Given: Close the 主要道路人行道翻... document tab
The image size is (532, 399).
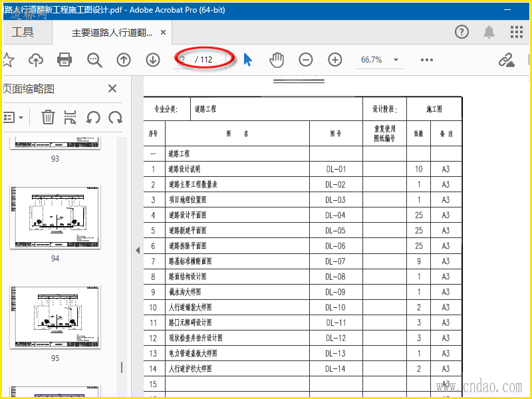Looking at the screenshot, I should [163, 32].
